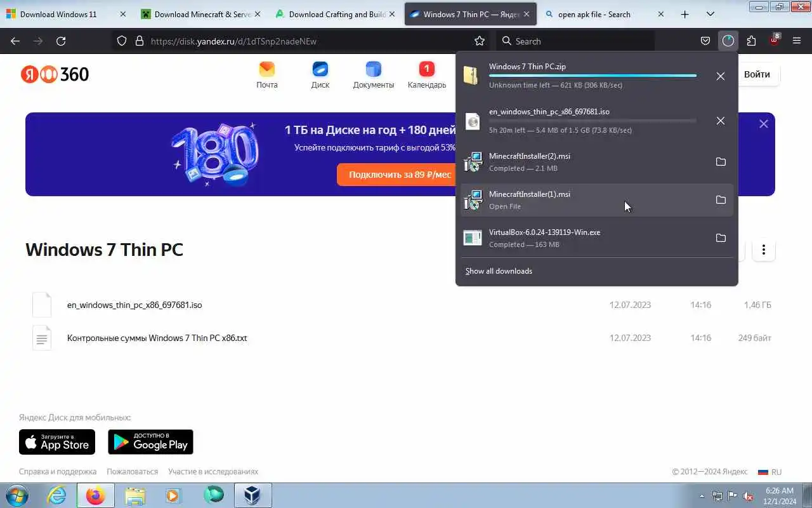The width and height of the screenshot is (812, 508).
Task: Open the Extensions puzzle icon
Action: point(751,41)
